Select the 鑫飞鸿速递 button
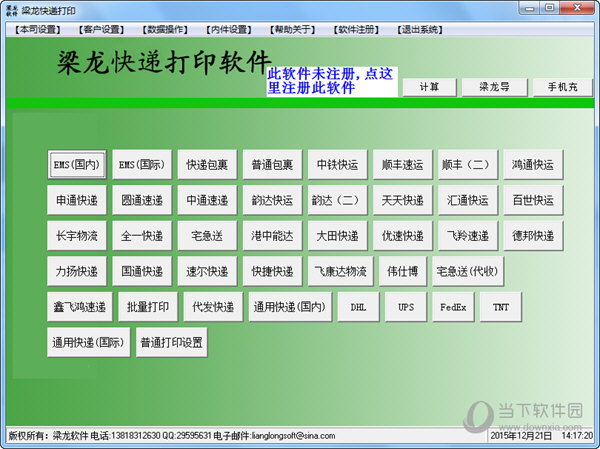 coord(80,307)
